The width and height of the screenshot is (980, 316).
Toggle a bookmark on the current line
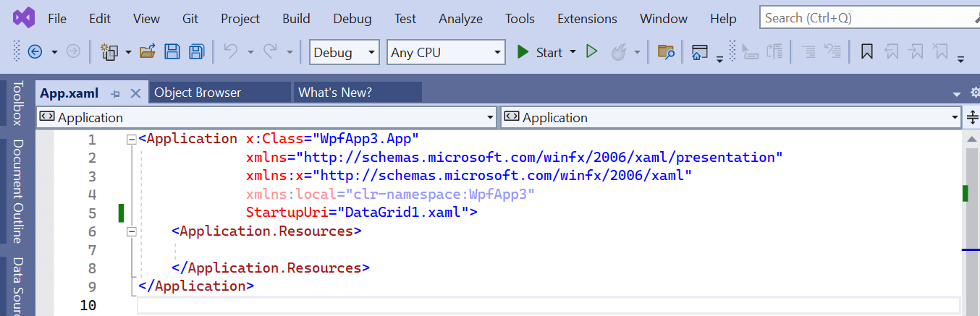[x=866, y=52]
